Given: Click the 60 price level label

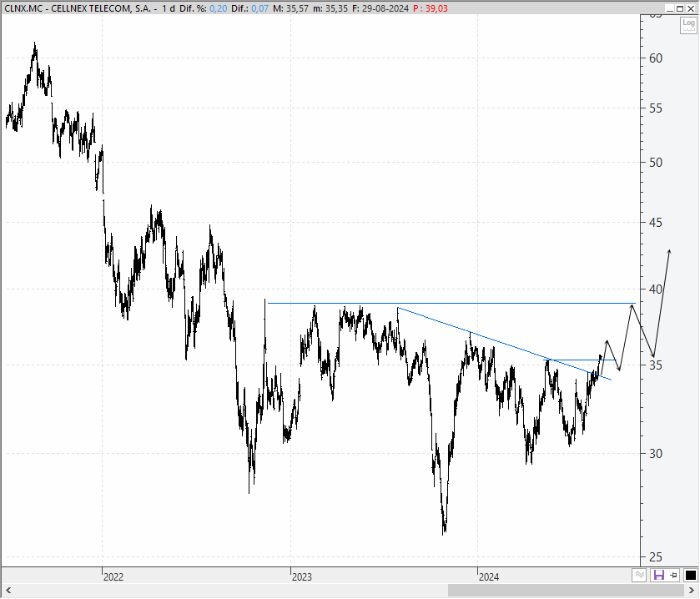Looking at the screenshot, I should pyautogui.click(x=655, y=58).
